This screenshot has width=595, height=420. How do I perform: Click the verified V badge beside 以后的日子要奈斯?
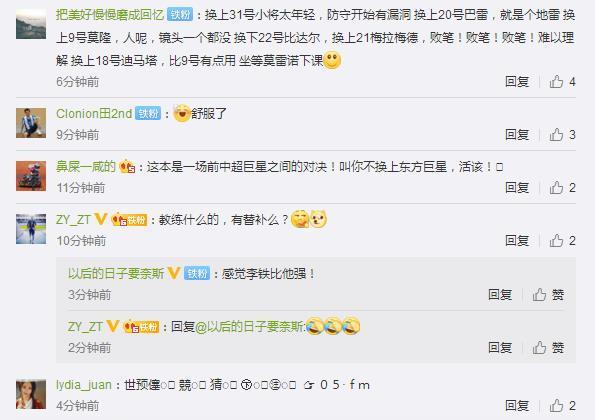[x=173, y=273]
